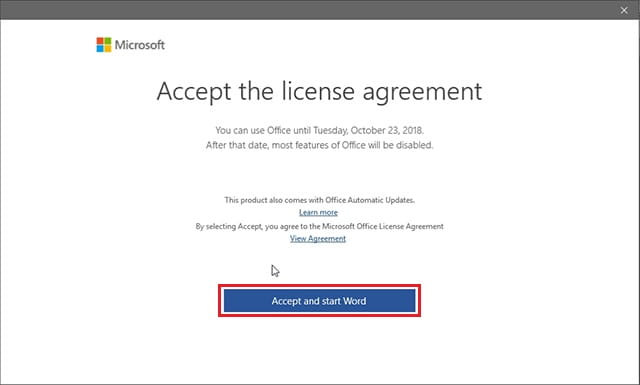Click the Microsoft Office License Agreement sentence
This screenshot has height=385, width=640.
320,226
